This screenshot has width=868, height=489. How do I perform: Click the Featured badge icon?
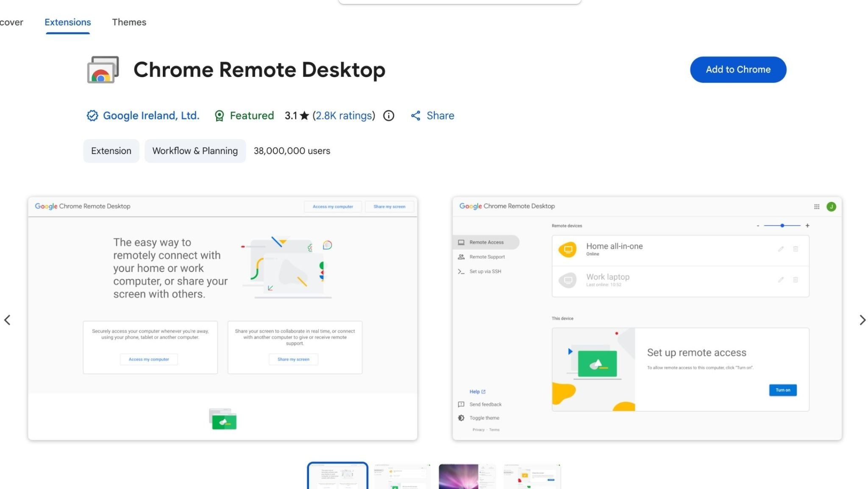coord(219,116)
